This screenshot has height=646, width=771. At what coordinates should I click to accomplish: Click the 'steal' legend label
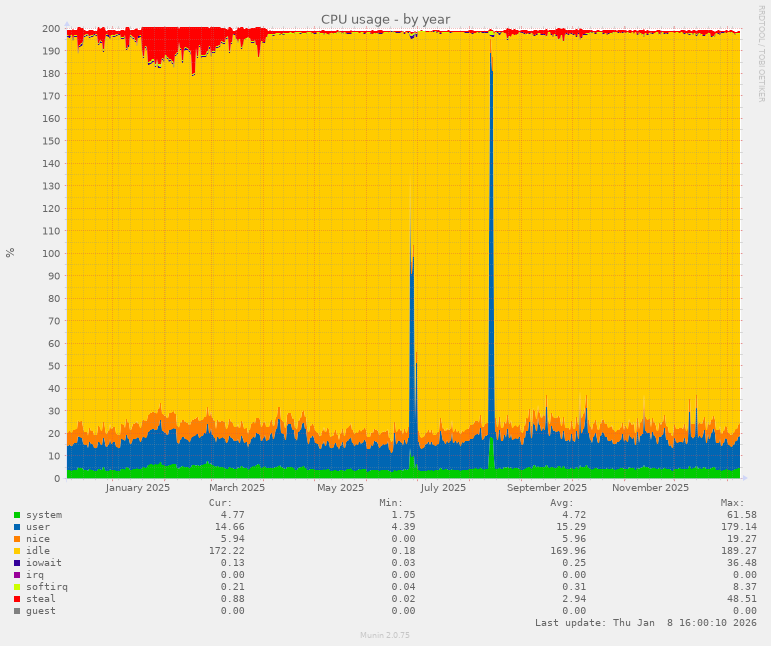tap(41, 598)
